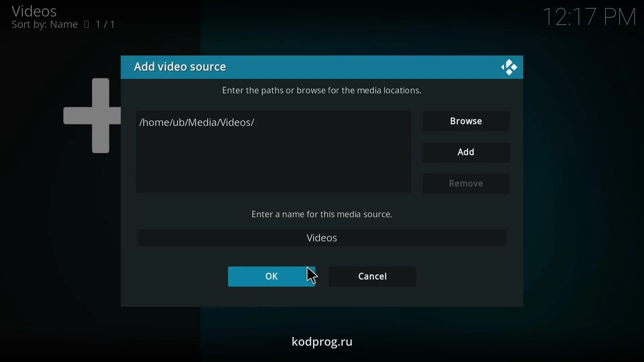This screenshot has height=362, width=644.
Task: Toggle the sort direction icon beside Name
Action: [87, 24]
